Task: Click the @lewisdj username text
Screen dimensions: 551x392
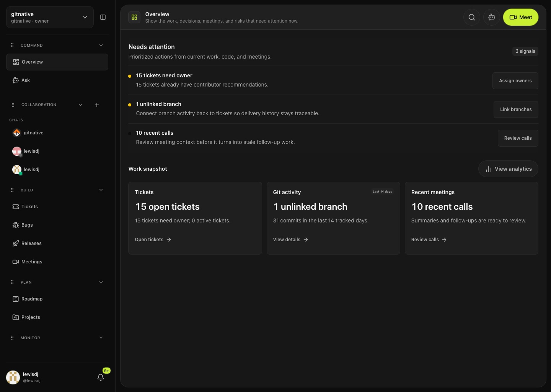Action: click(x=32, y=381)
